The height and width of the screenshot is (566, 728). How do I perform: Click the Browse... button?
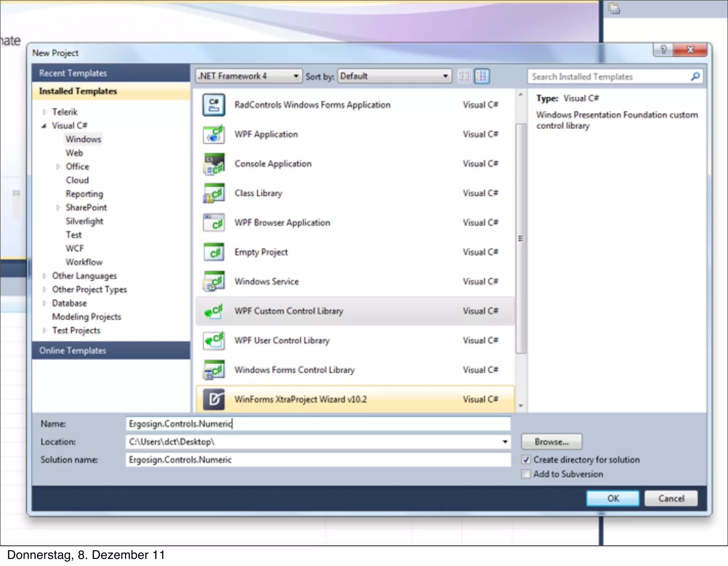point(551,442)
